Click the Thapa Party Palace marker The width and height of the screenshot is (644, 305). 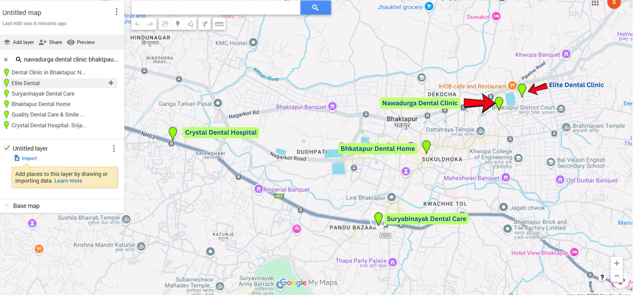pos(392,262)
